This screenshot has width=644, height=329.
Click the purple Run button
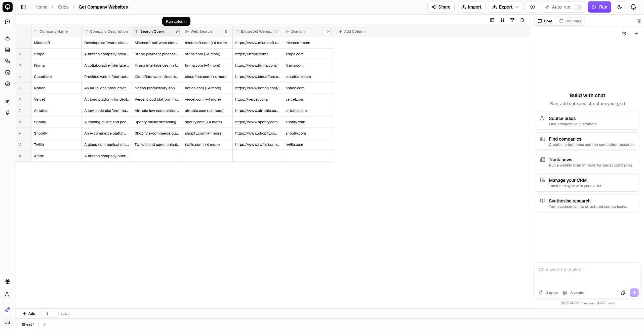point(599,7)
